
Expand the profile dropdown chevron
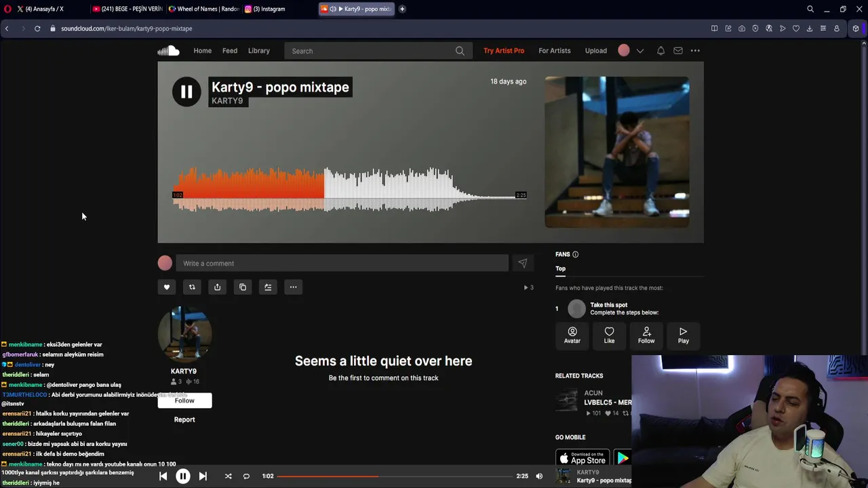640,51
